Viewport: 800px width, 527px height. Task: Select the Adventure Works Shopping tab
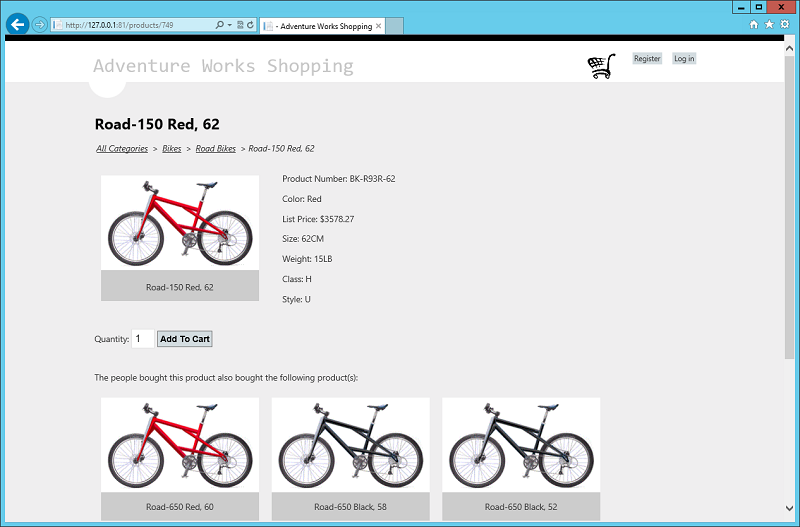click(321, 26)
